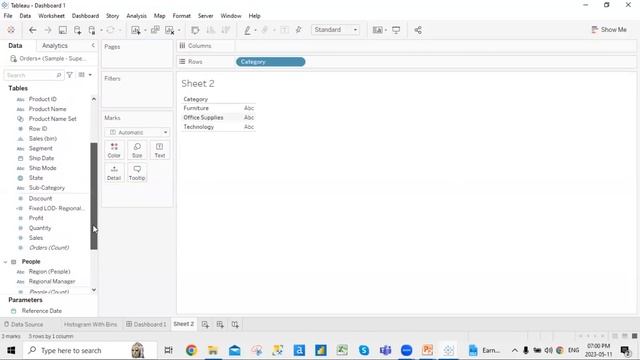Image resolution: width=640 pixels, height=360 pixels.
Task: Collapse the People table
Action: pos(5,262)
